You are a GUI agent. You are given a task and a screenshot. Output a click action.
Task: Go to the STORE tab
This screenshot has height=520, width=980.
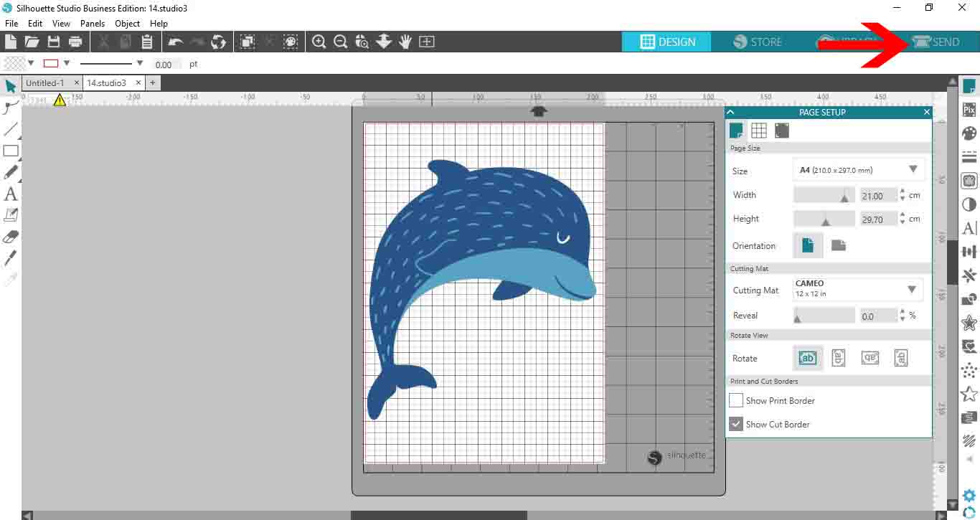pyautogui.click(x=758, y=42)
